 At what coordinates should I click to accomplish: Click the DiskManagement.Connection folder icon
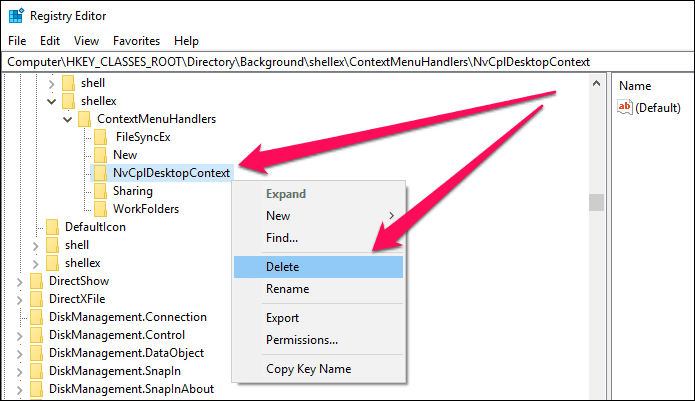[x=36, y=317]
